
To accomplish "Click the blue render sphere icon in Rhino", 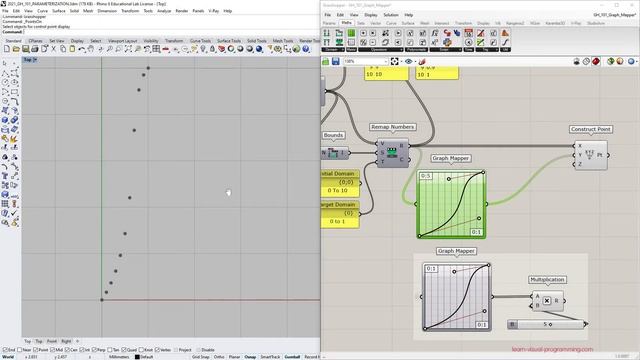I will [259, 49].
